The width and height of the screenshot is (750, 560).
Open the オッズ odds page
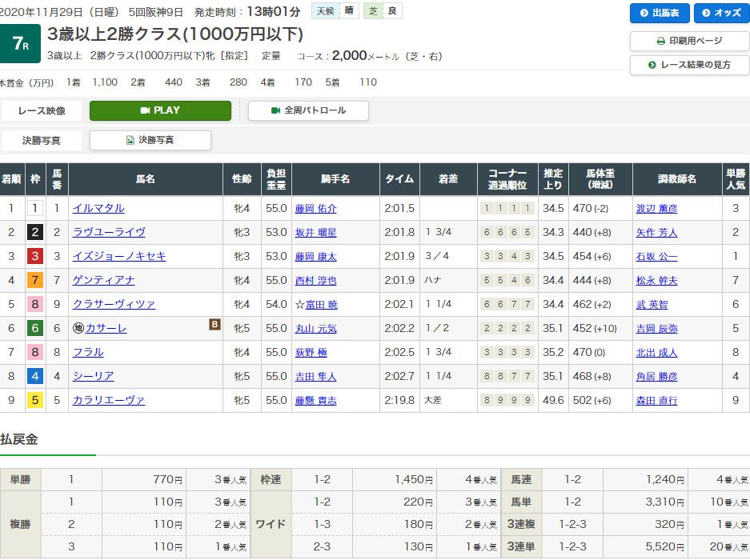click(x=722, y=13)
